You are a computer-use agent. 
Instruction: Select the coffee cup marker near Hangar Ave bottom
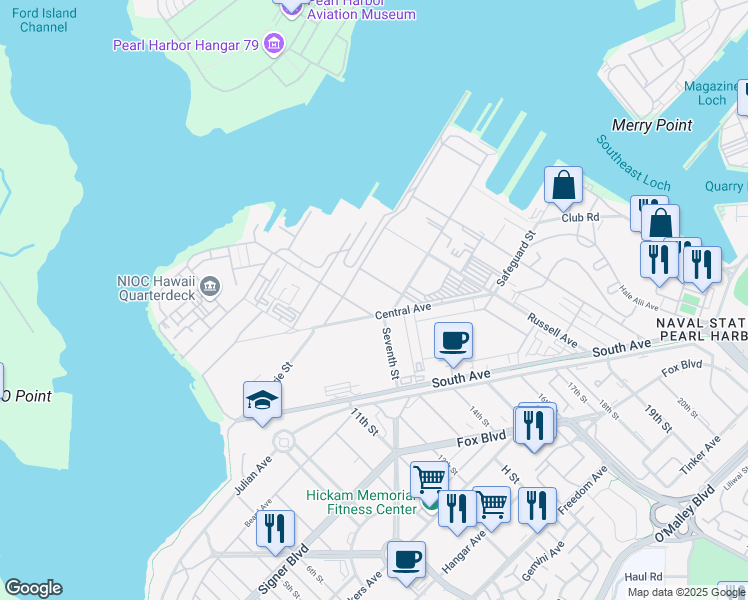click(406, 563)
